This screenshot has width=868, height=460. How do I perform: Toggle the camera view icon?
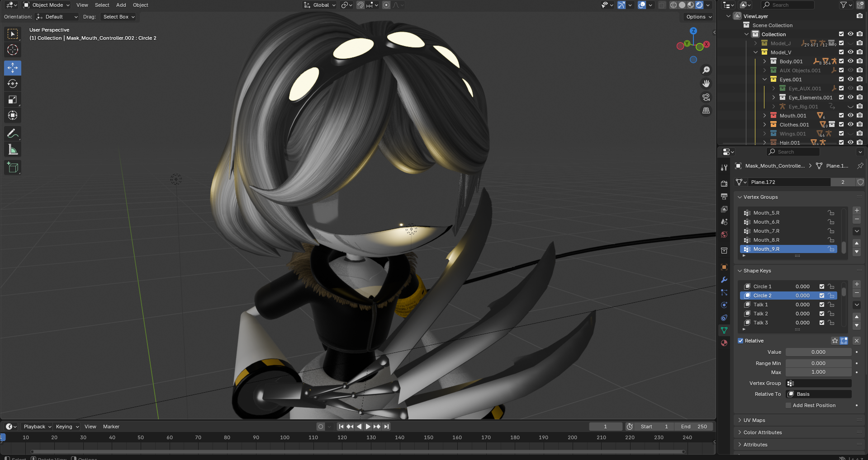[x=706, y=97]
